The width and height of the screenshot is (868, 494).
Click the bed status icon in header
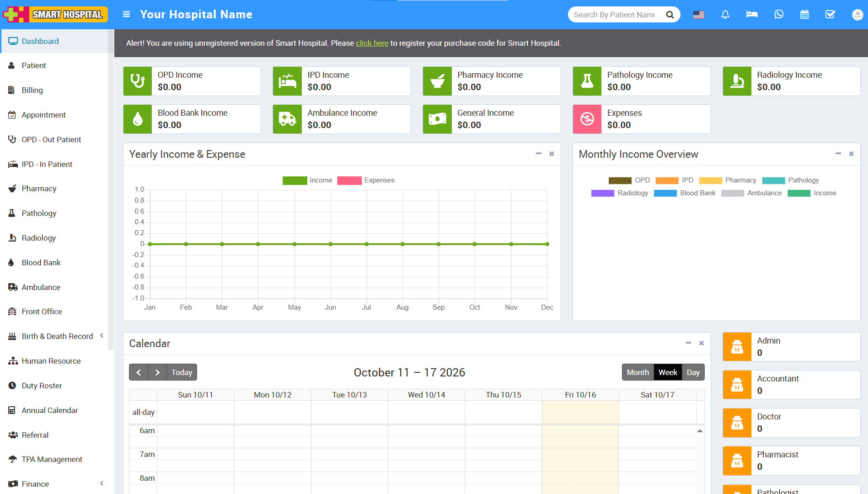752,15
